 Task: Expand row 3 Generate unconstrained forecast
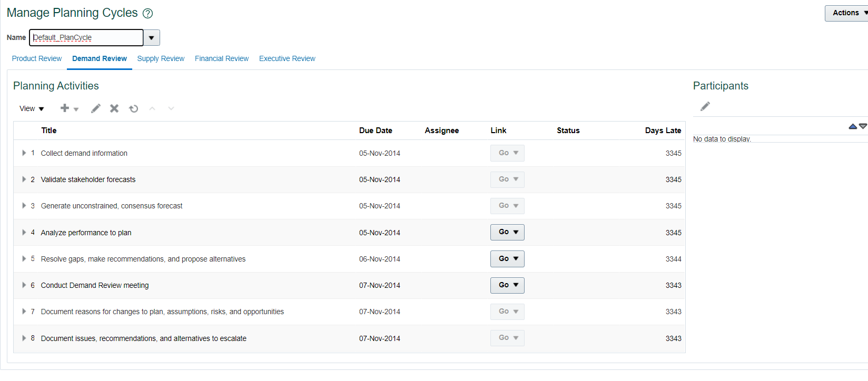(24, 206)
